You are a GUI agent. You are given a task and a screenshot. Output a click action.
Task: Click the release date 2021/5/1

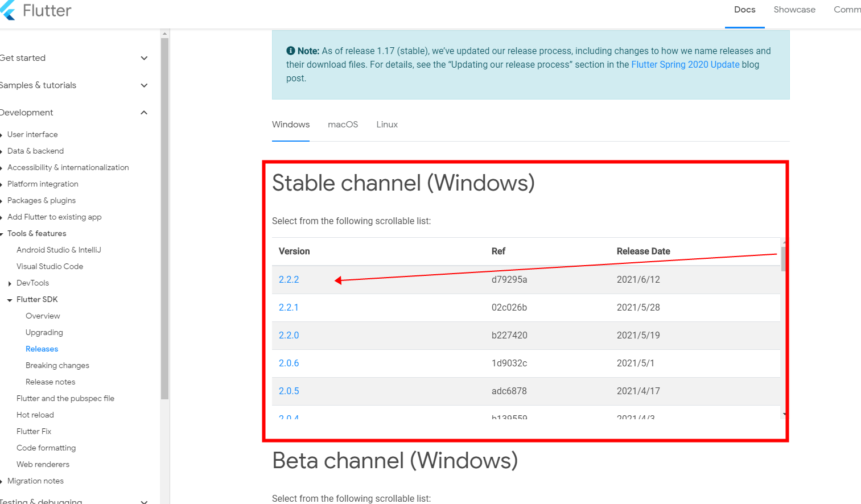coord(636,363)
